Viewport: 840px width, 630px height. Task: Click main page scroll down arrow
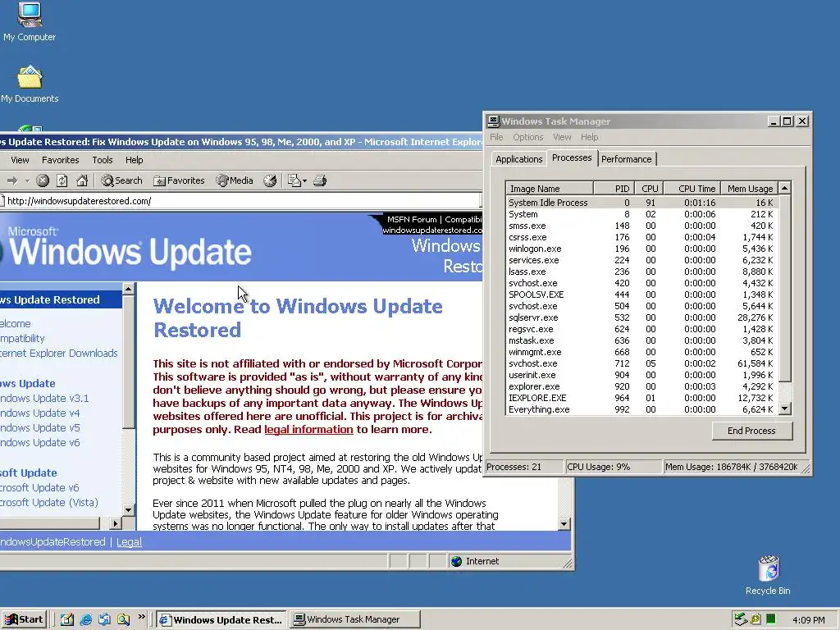pyautogui.click(x=564, y=524)
